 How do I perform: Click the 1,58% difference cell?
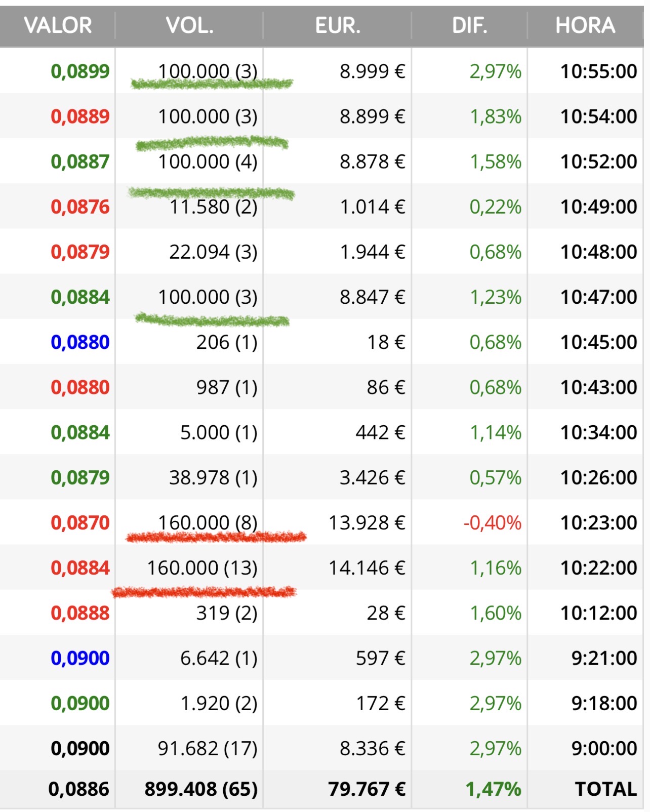click(x=496, y=161)
